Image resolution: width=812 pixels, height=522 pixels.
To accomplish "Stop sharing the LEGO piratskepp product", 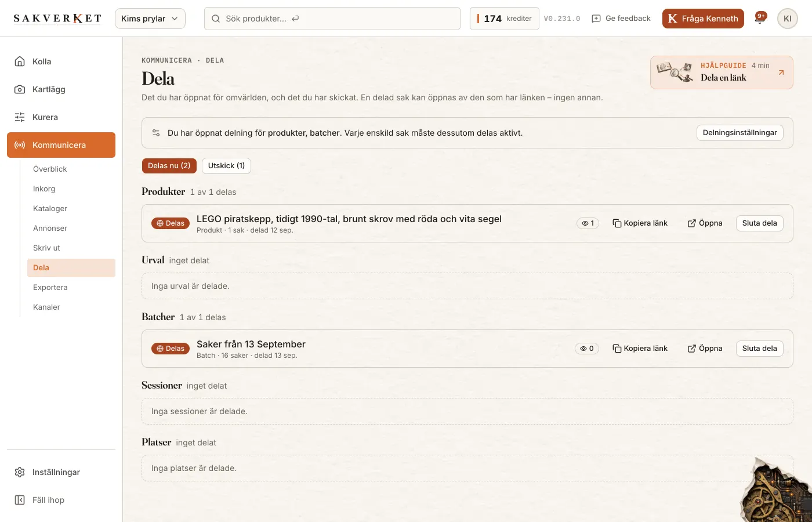I will click(x=760, y=223).
